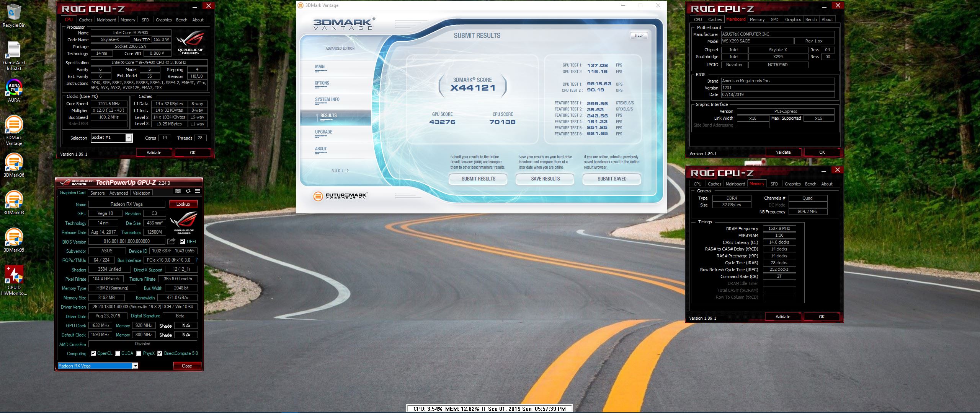Select About tab in Memory CPU-Z window
This screenshot has width=980, height=413.
click(x=827, y=184)
